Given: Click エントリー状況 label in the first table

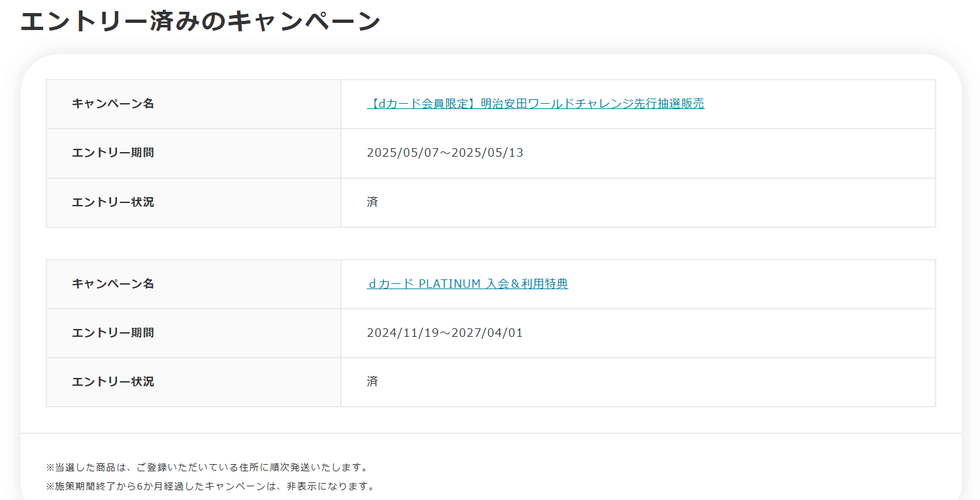Looking at the screenshot, I should point(113,202).
